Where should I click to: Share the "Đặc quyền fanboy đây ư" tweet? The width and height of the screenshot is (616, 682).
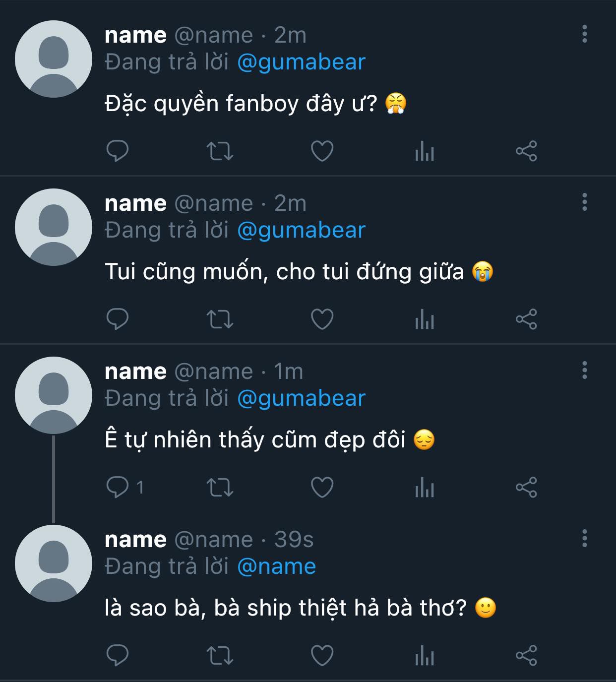click(x=526, y=151)
